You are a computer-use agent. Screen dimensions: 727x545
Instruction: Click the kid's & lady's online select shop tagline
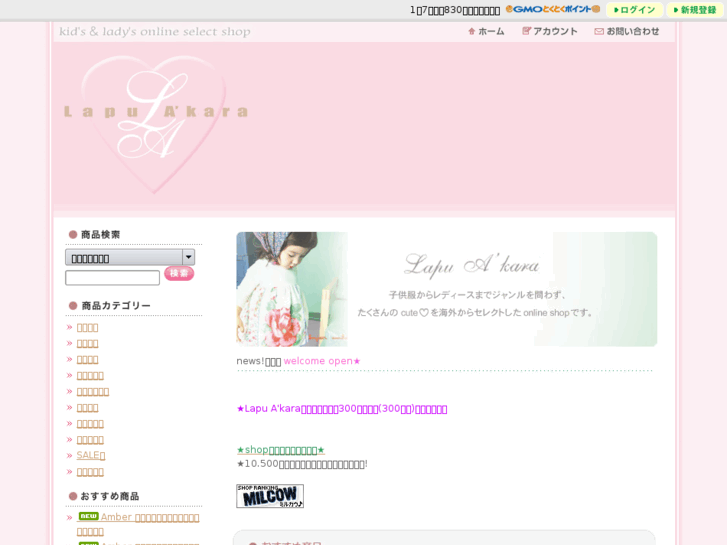click(x=155, y=32)
